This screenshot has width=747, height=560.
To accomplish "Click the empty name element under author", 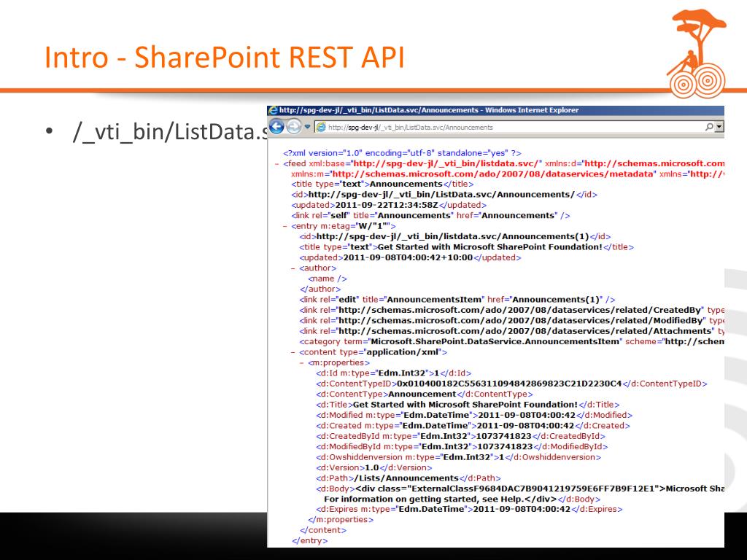I will (328, 279).
